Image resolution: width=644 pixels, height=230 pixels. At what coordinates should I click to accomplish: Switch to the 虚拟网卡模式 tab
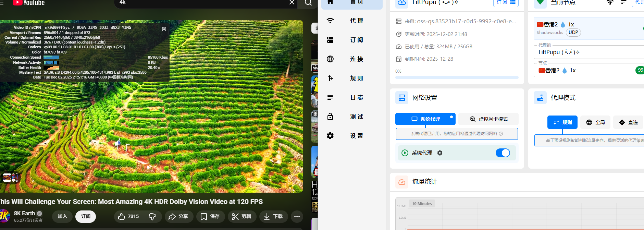(x=488, y=119)
